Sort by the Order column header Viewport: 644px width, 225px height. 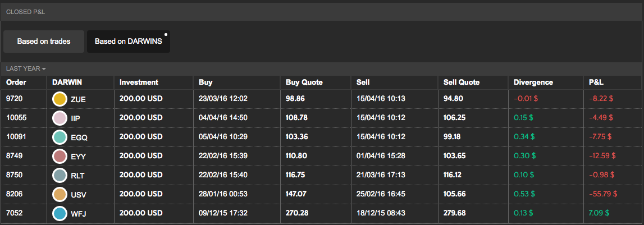tap(16, 82)
